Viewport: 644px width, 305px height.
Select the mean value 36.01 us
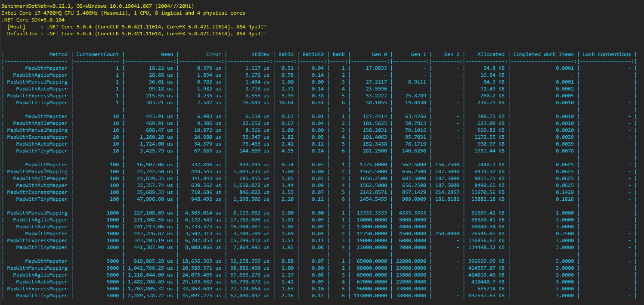coord(161,82)
